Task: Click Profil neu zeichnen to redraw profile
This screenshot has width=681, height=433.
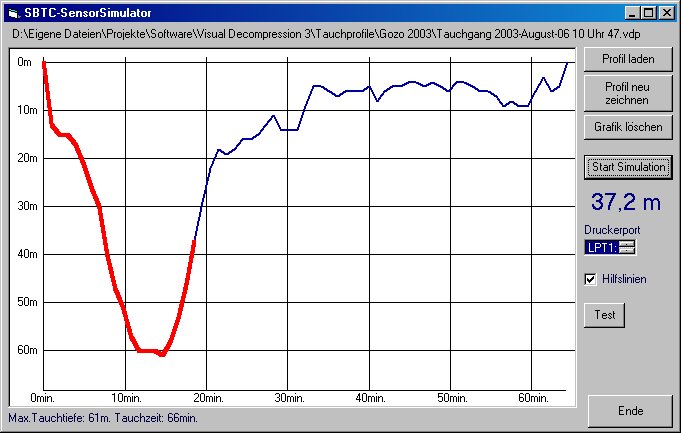Action: pyautogui.click(x=628, y=94)
